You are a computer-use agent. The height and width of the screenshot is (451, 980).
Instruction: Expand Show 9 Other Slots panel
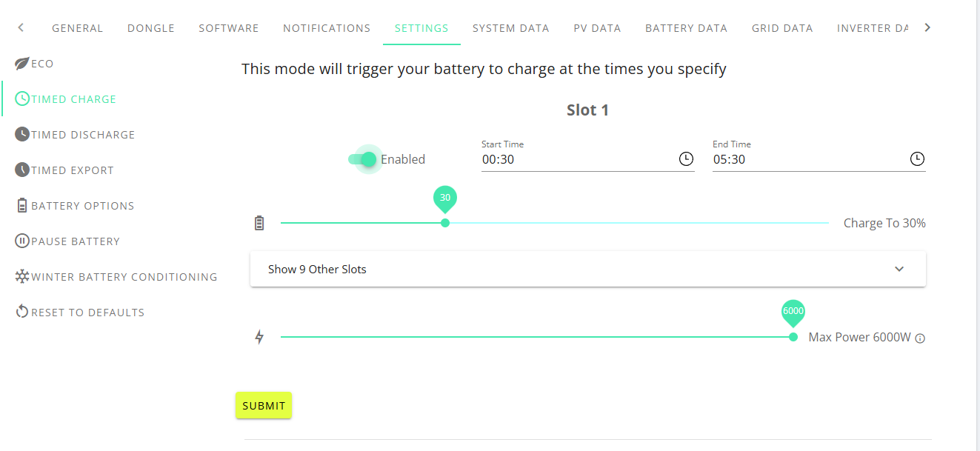588,269
